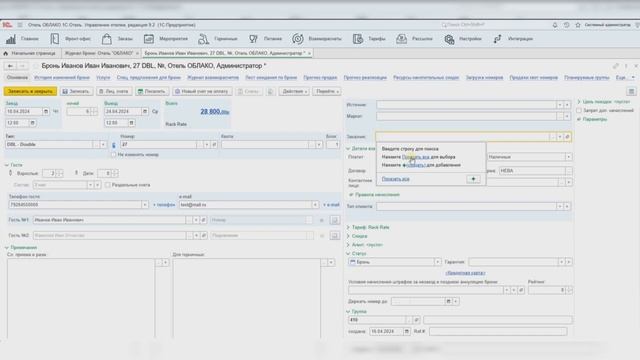Click the 28 800 total amount link

click(215, 111)
